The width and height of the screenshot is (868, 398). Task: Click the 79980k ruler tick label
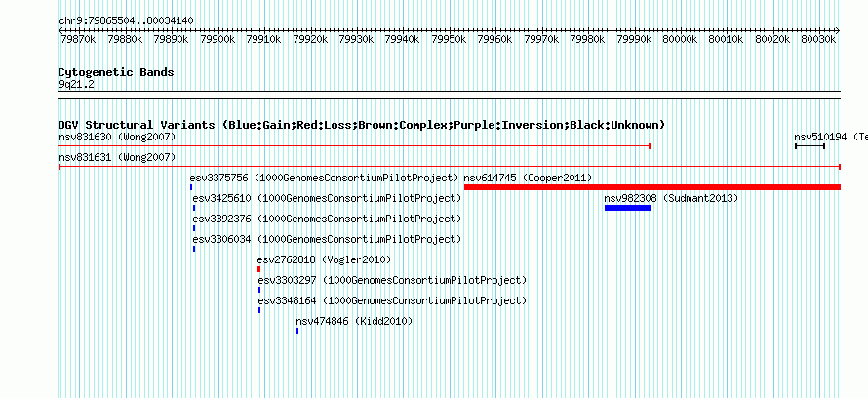coord(587,39)
